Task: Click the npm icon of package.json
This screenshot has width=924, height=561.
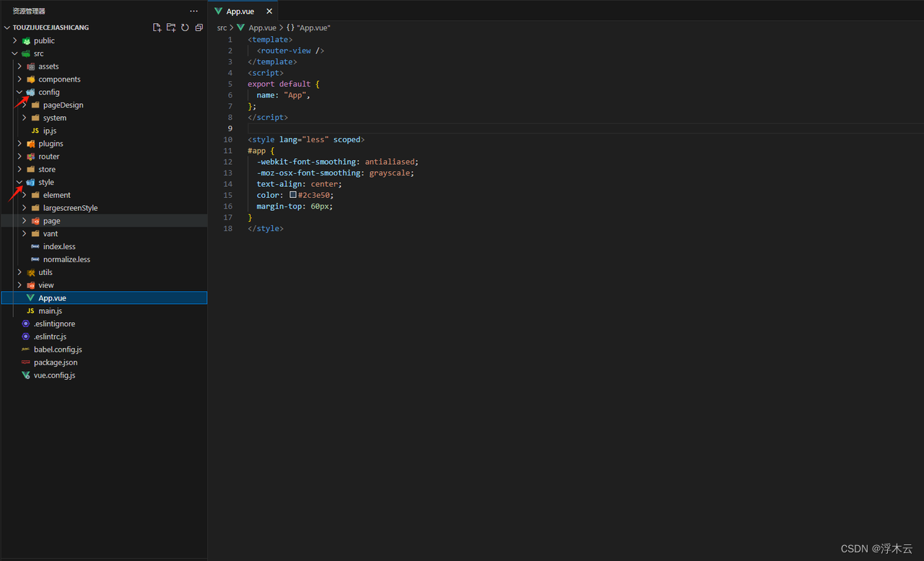Action: coord(26,362)
